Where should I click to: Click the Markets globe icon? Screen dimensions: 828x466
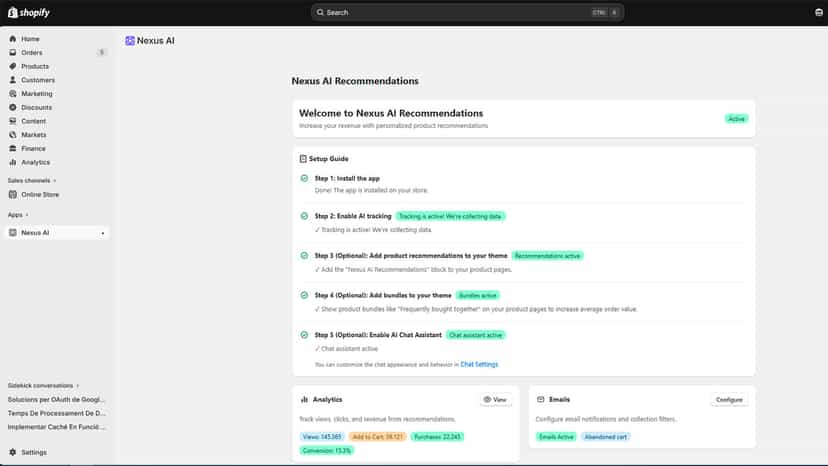click(13, 135)
